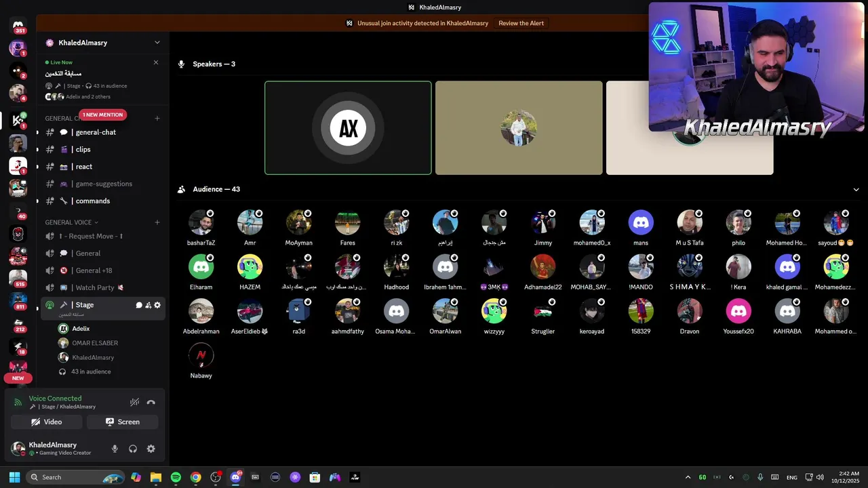This screenshot has width=868, height=488.
Task: Open the wizzyyy audience avatar
Action: (x=494, y=311)
